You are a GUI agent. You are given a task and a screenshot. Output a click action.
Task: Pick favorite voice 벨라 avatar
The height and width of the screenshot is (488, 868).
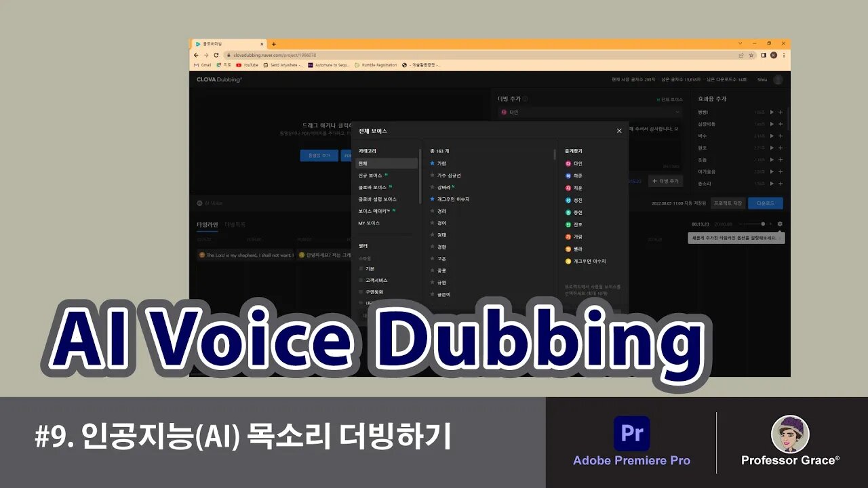568,249
